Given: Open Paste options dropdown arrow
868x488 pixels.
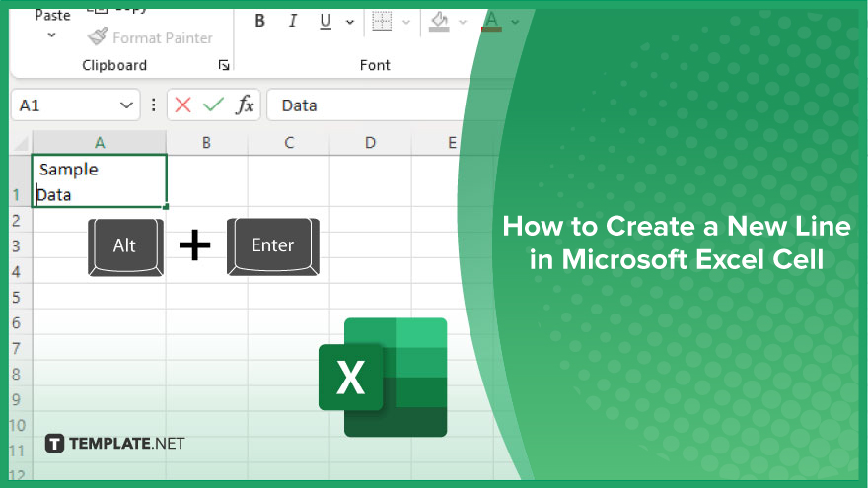Looking at the screenshot, I should tap(51, 35).
